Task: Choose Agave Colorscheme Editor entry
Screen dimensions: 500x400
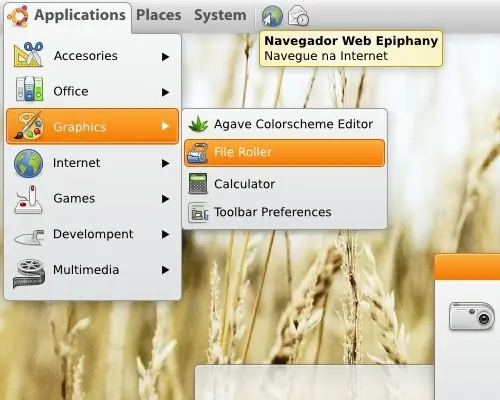Action: point(285,124)
